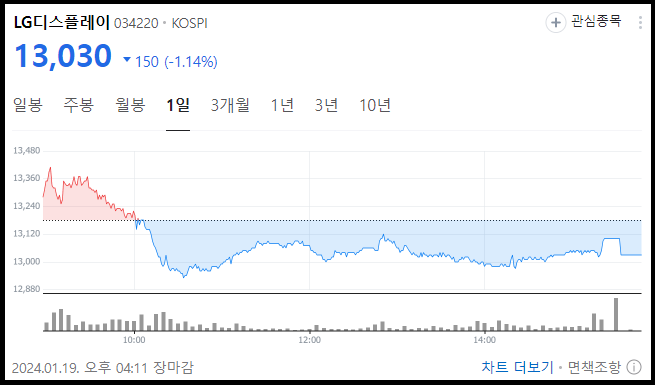Click the 14:00 time axis label
655x385 pixels.
click(x=485, y=340)
